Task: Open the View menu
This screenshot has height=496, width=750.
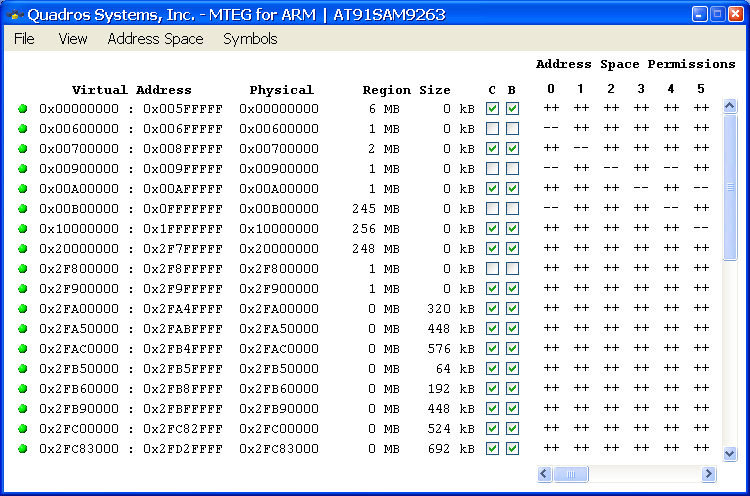Action: click(x=73, y=39)
